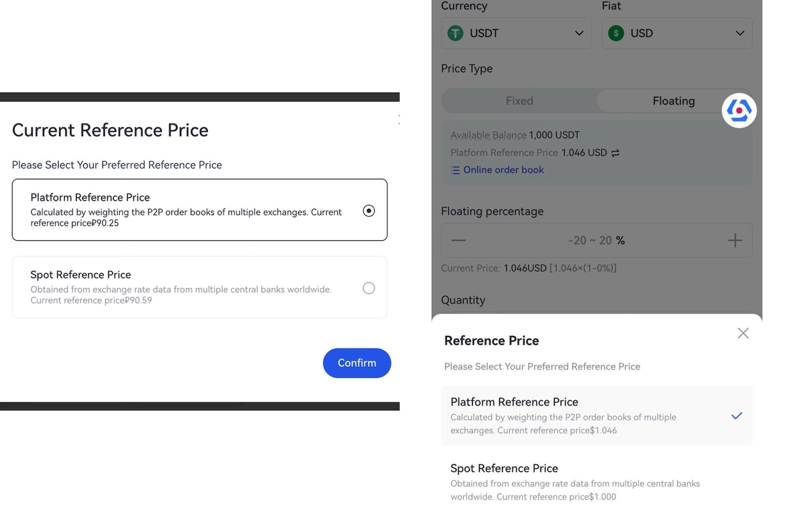Tap the floating blue assistant logo icon
Screen dimensions: 798x532
click(739, 110)
